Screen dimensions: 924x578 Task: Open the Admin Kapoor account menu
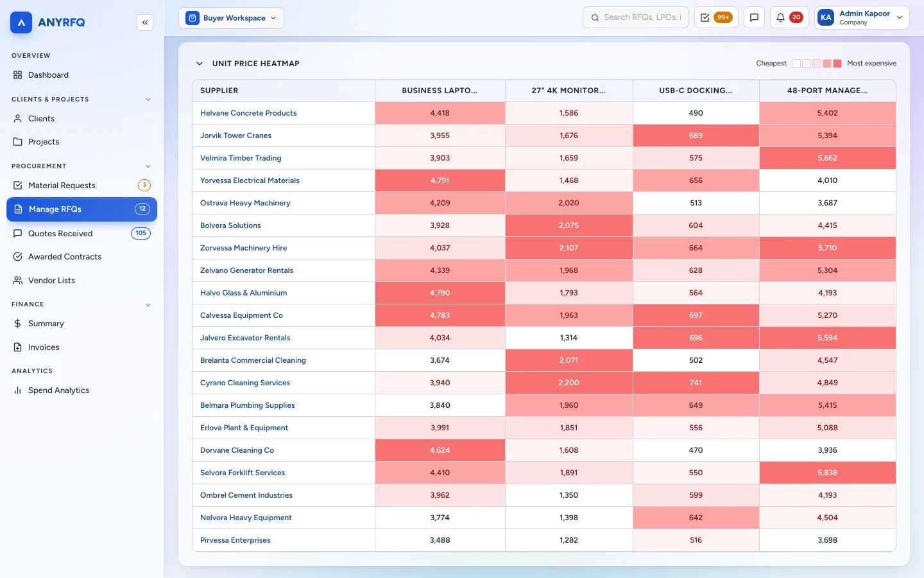(x=862, y=17)
